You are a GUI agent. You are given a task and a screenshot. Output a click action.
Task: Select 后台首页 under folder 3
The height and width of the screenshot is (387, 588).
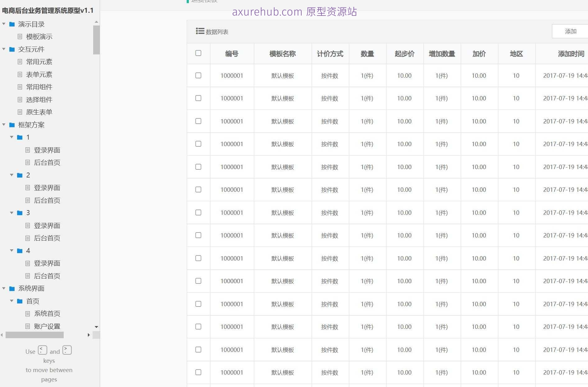point(47,238)
